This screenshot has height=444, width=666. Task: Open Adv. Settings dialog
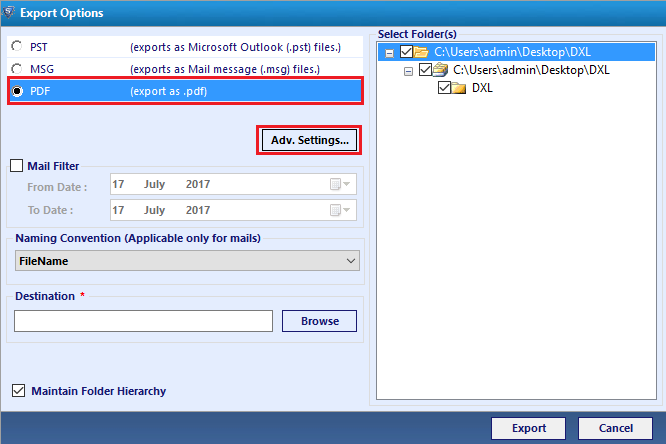pyautogui.click(x=309, y=140)
